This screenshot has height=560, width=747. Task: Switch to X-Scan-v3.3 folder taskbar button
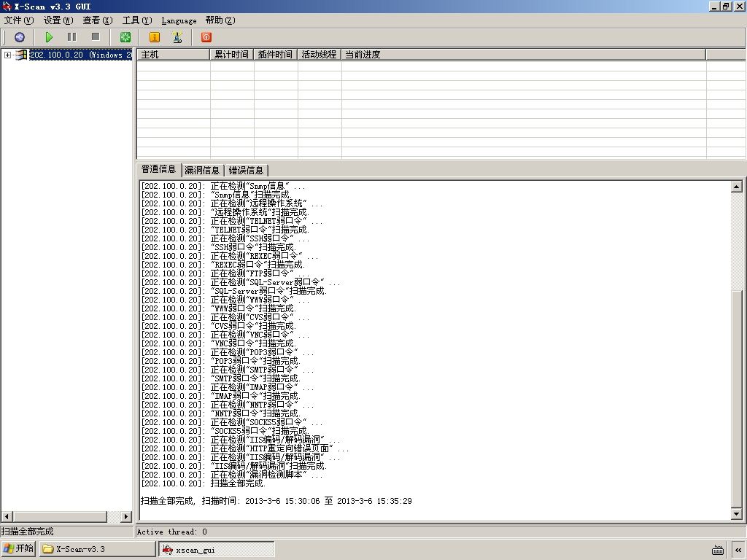97,549
